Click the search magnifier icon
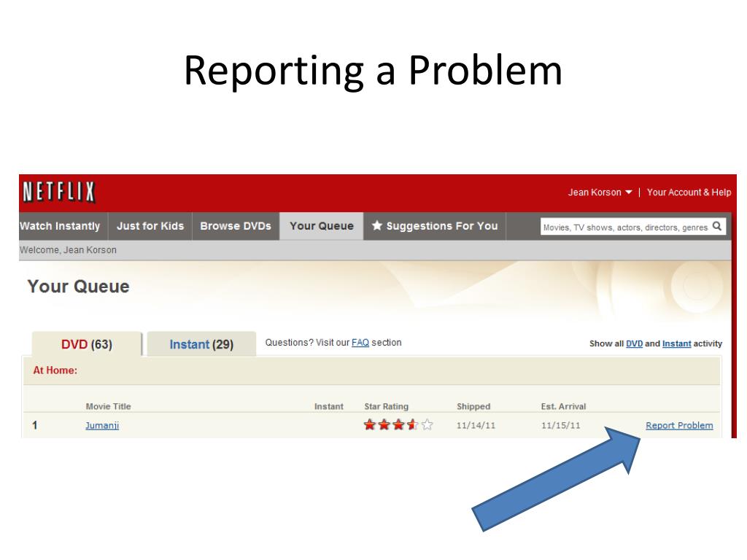 (716, 227)
